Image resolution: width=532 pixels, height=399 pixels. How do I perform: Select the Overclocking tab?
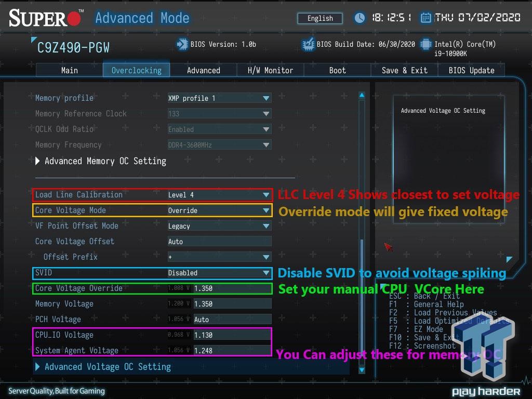click(137, 71)
